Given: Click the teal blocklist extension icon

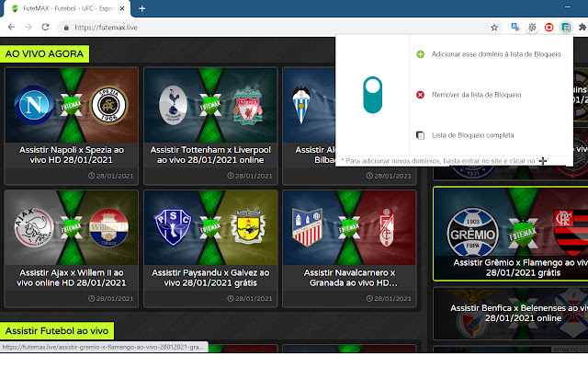Looking at the screenshot, I should point(566,27).
